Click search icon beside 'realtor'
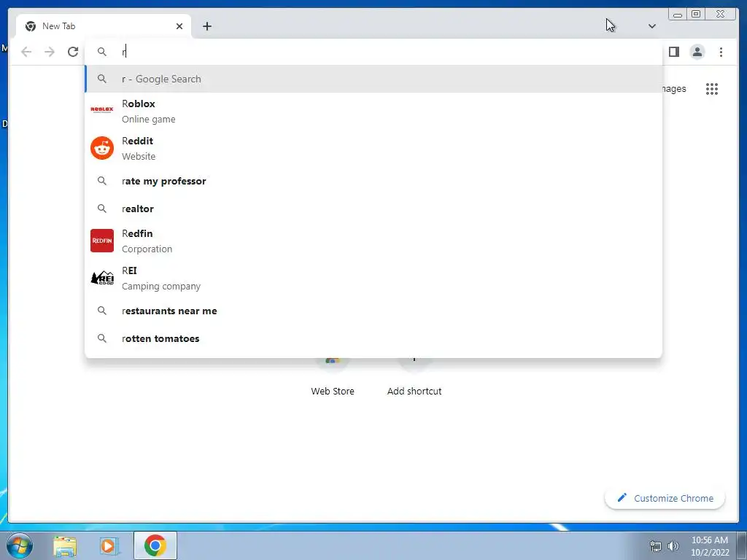The height and width of the screenshot is (560, 747). click(102, 209)
